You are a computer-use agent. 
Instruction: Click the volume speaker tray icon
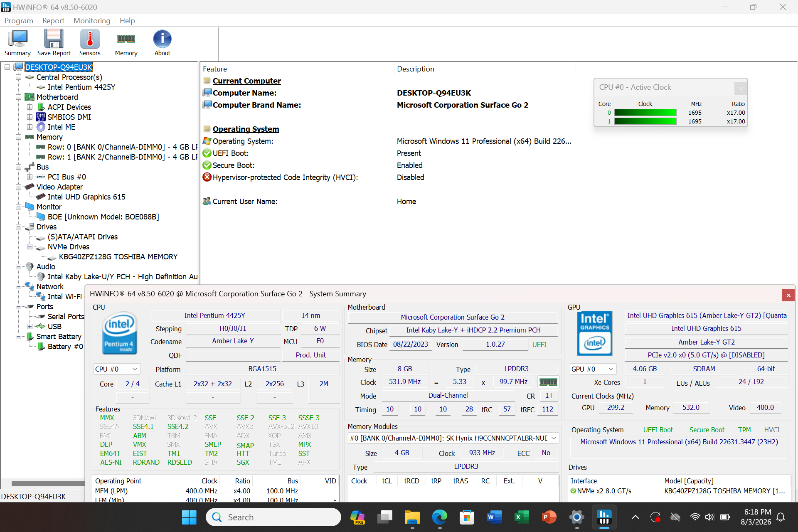click(709, 517)
